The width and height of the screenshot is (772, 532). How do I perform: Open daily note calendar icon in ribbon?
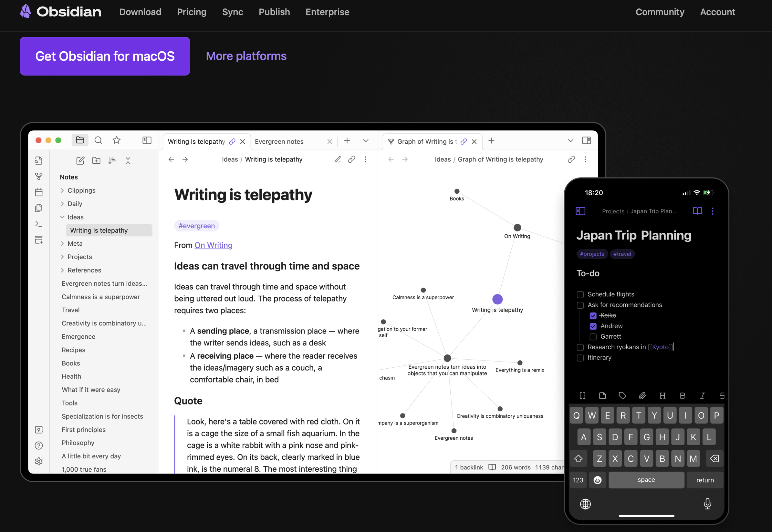[39, 192]
